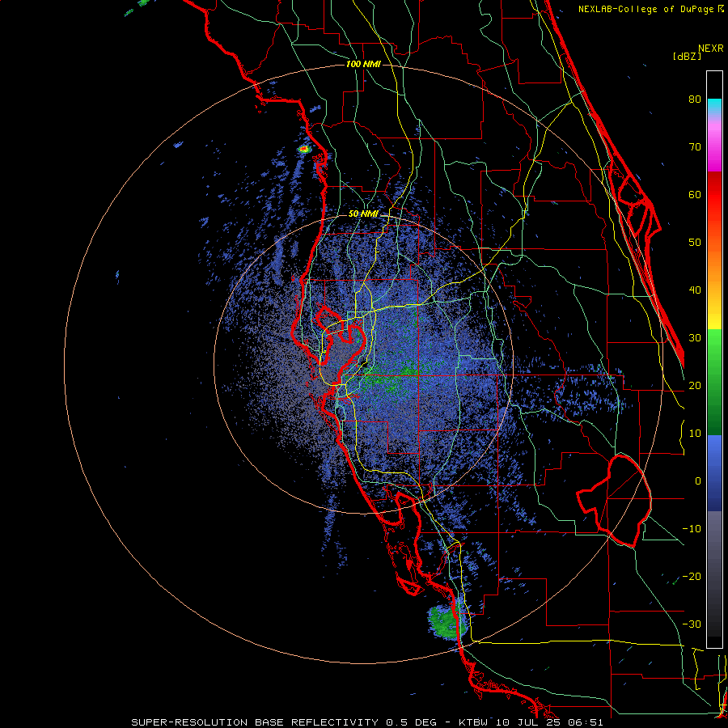Screen dimensions: 728x728
Task: Click the [dBZ] units label
Action: click(687, 56)
